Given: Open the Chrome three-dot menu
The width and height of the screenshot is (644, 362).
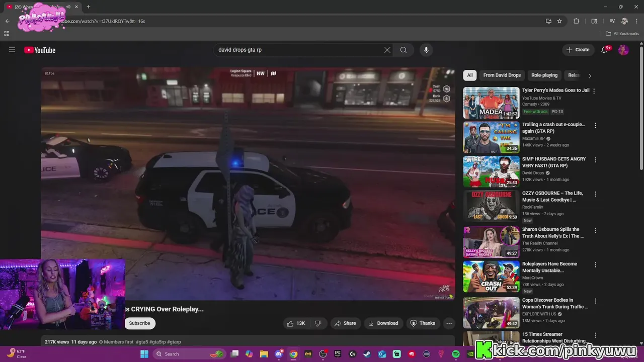Looking at the screenshot, I should tap(635, 21).
